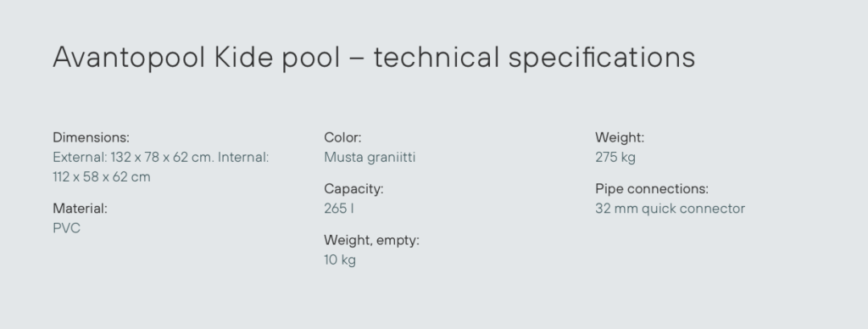This screenshot has height=329, width=868.
Task: Click the 265 l capacity value
Action: [339, 209]
